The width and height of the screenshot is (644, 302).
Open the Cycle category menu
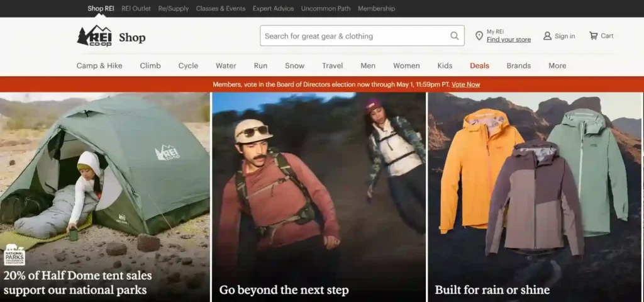(x=188, y=65)
